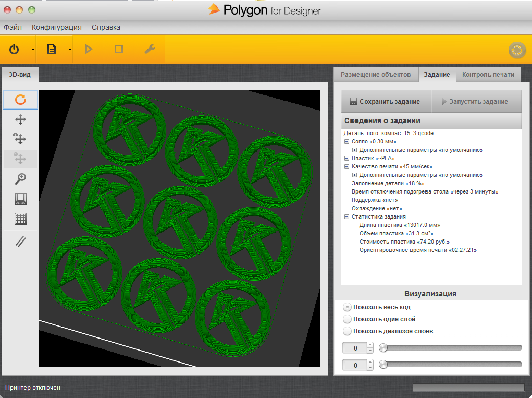The image size is (532, 398).
Task: Switch to Размещение объектов tab
Action: click(376, 75)
